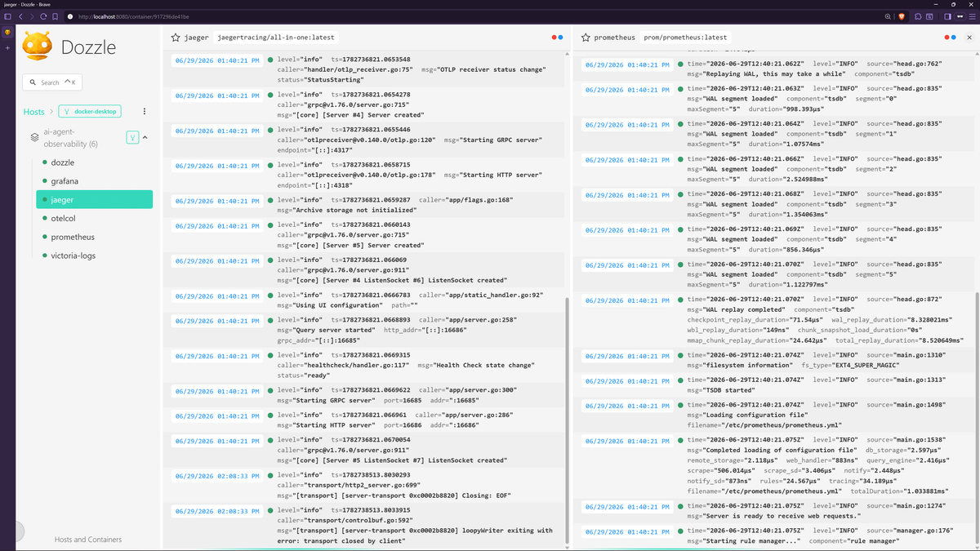This screenshot has height=551, width=980.
Task: Click green level dot of 'filesystem information' log
Action: (680, 356)
